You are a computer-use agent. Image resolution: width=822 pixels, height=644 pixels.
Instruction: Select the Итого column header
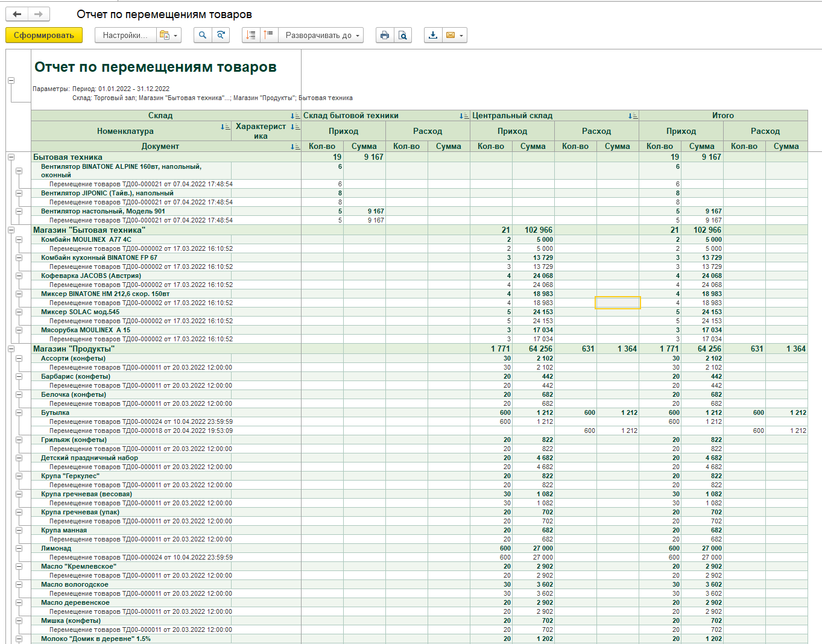click(x=723, y=116)
